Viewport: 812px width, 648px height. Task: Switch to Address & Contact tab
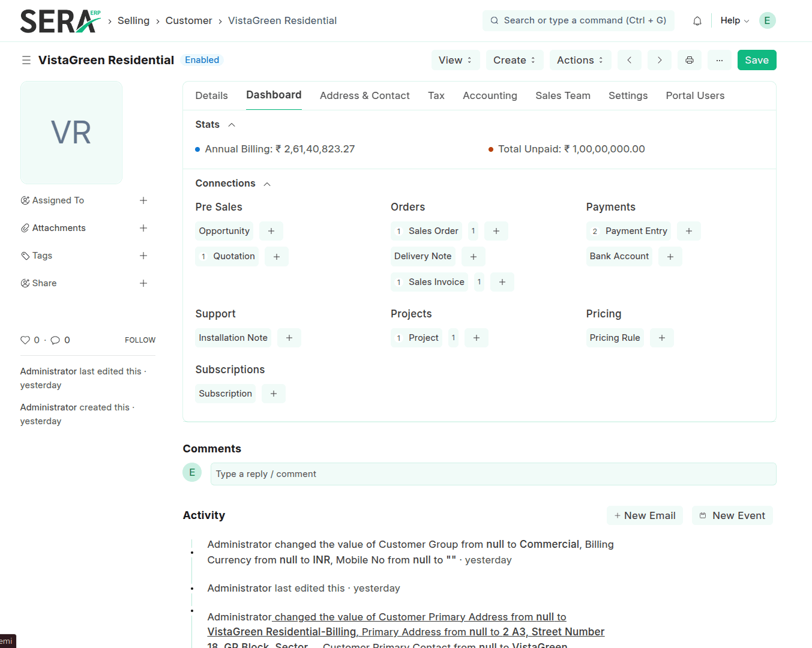[x=365, y=95]
